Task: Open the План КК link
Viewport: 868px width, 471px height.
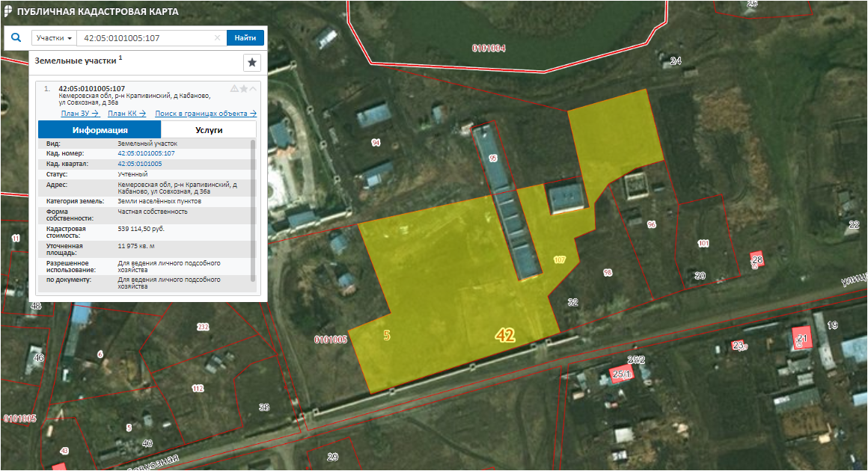Action: [126, 114]
